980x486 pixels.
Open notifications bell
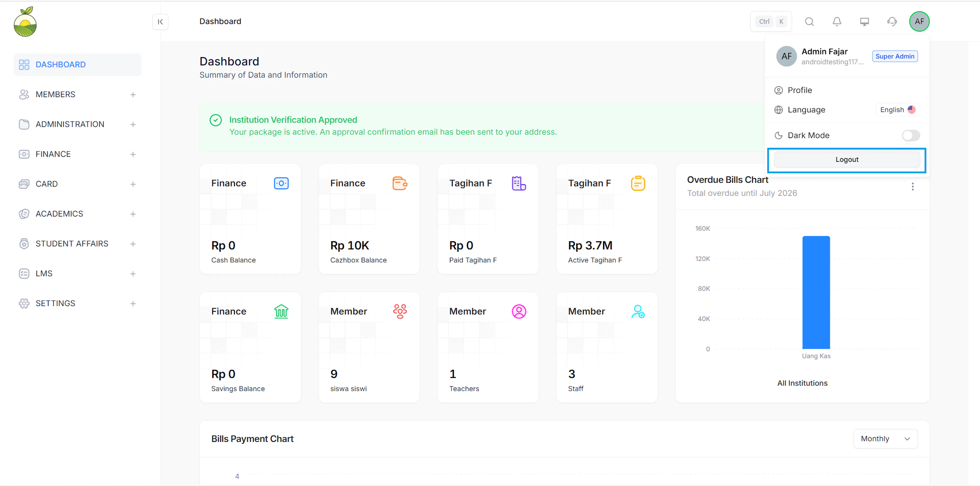pos(837,22)
